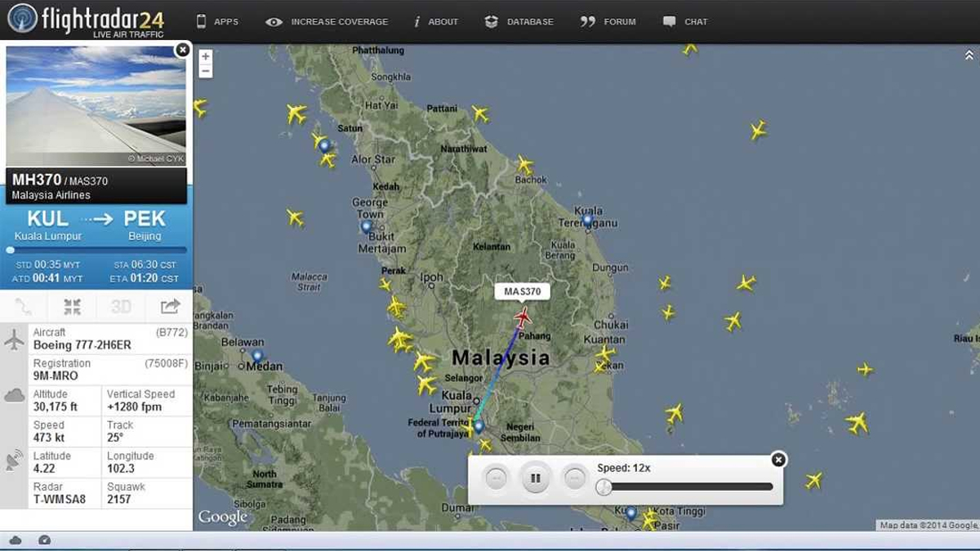Select the airport pin at George Town
Image resolution: width=980 pixels, height=551 pixels.
point(366,226)
